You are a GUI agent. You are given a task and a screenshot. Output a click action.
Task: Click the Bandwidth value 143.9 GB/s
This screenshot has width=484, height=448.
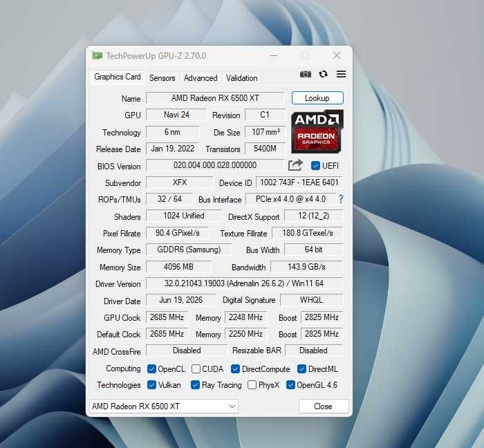[x=306, y=267]
